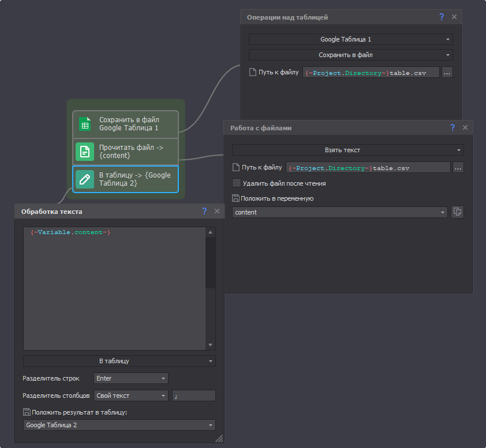The height and width of the screenshot is (448, 486).
Task: Open help for Операции над таблицей panel
Action: pos(442,17)
